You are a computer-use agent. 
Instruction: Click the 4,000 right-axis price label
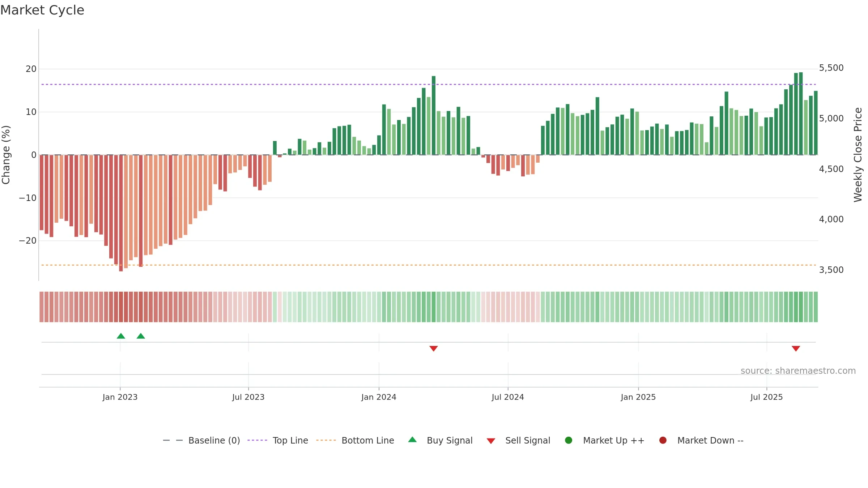831,219
